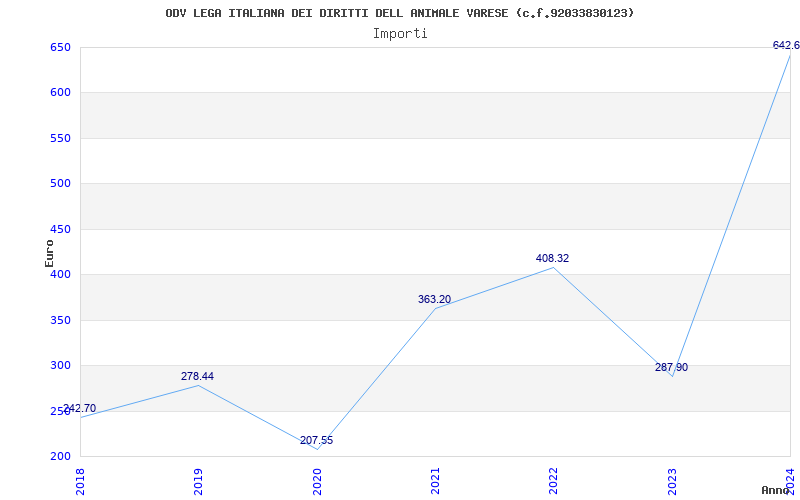Click the 'Importi' subtitle
The width and height of the screenshot is (800, 500).
coord(400,34)
